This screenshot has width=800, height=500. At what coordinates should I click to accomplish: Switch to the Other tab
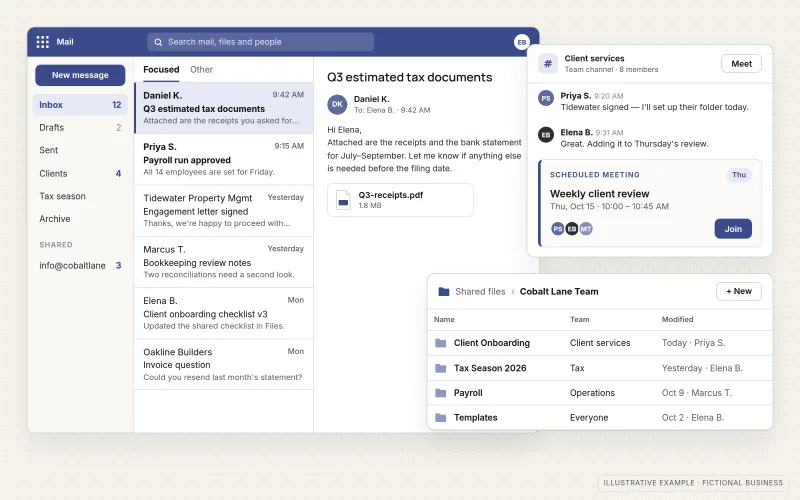(201, 69)
